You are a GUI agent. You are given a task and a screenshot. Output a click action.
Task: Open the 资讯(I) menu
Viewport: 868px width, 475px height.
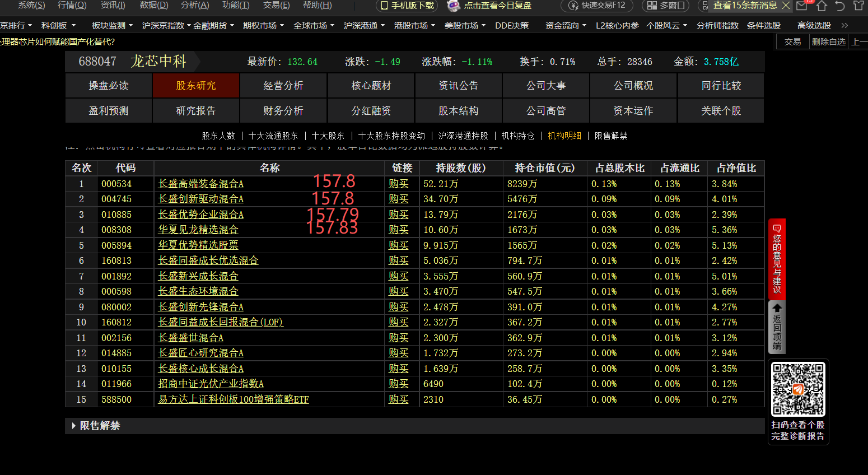(x=113, y=5)
